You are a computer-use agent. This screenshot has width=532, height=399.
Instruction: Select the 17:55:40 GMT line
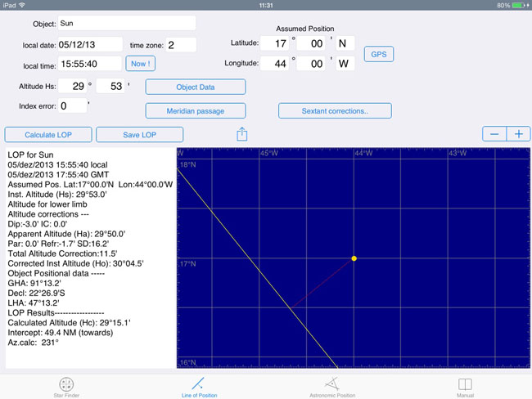(58, 175)
